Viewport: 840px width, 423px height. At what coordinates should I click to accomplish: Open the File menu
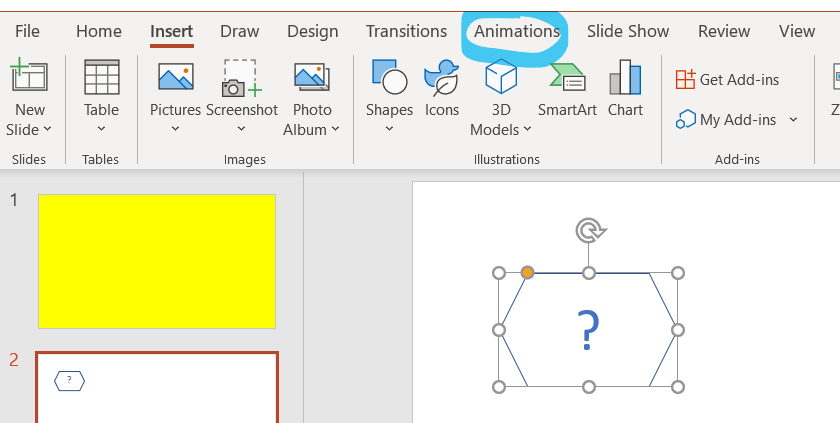pyautogui.click(x=28, y=31)
